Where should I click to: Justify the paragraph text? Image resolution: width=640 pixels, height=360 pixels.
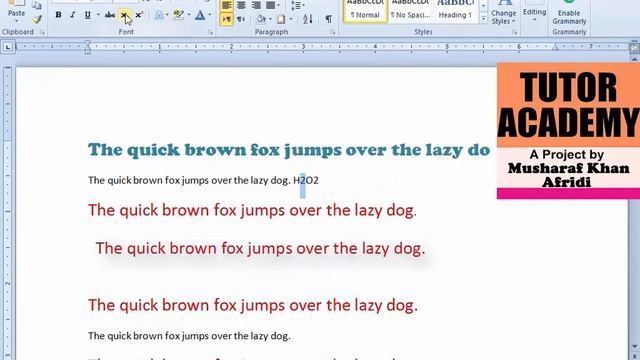(x=271, y=5)
